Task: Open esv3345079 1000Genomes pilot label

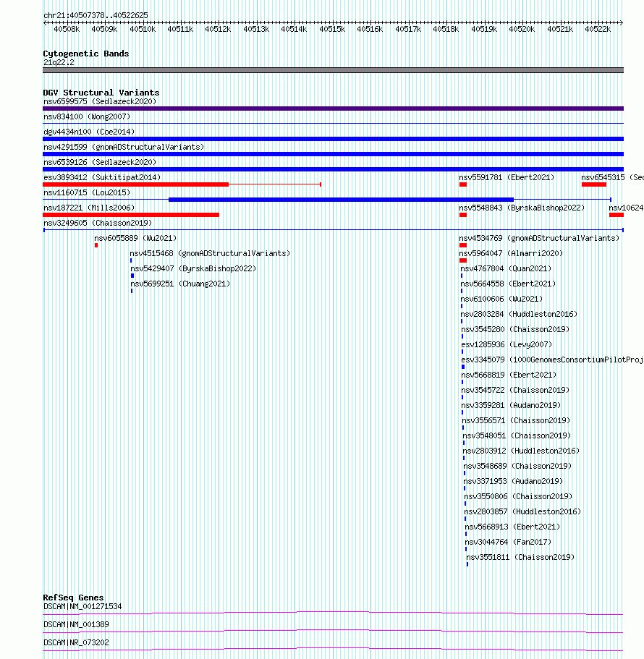Action: pyautogui.click(x=552, y=360)
